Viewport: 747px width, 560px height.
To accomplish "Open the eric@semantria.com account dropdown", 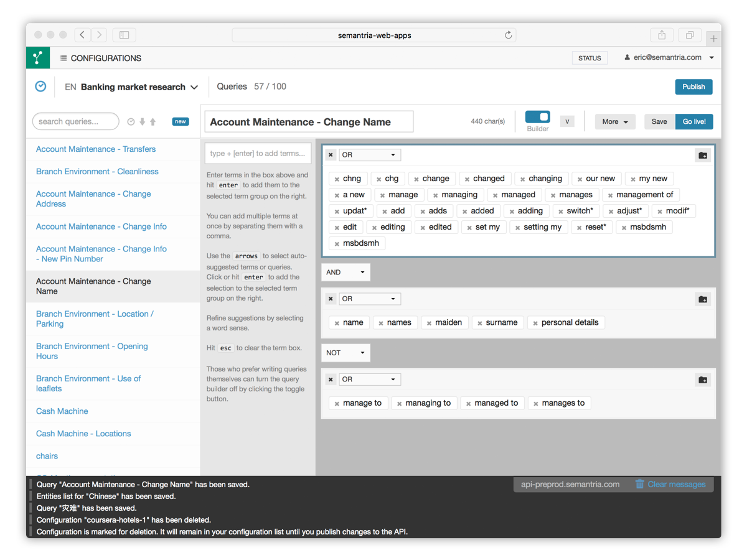I will pyautogui.click(x=712, y=58).
